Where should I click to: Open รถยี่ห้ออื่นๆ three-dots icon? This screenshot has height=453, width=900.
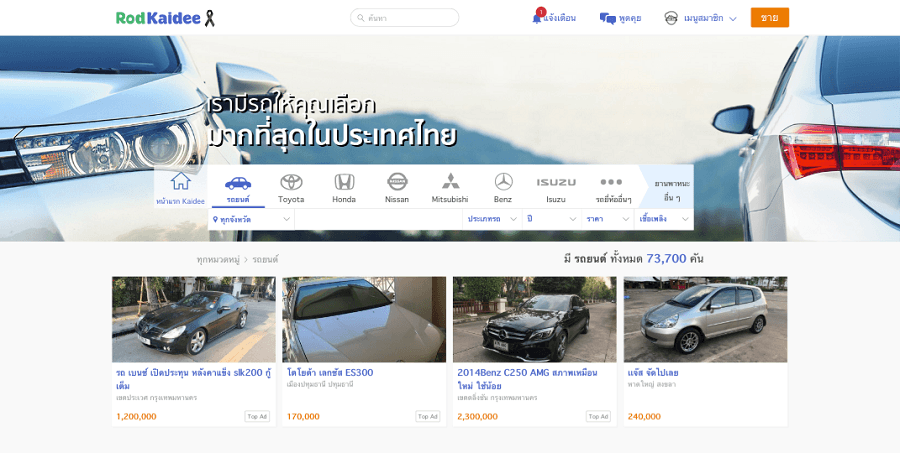tap(611, 182)
